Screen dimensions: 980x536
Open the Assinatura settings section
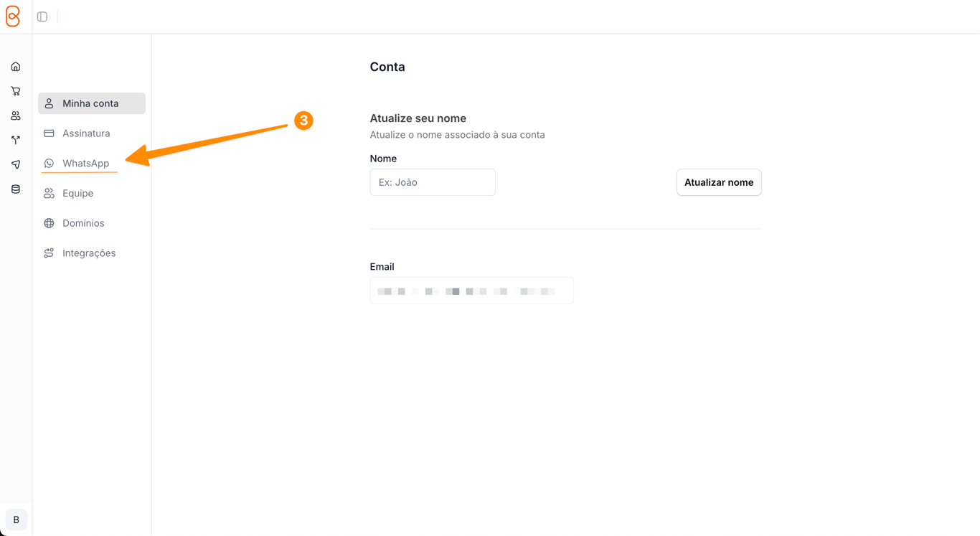(86, 133)
